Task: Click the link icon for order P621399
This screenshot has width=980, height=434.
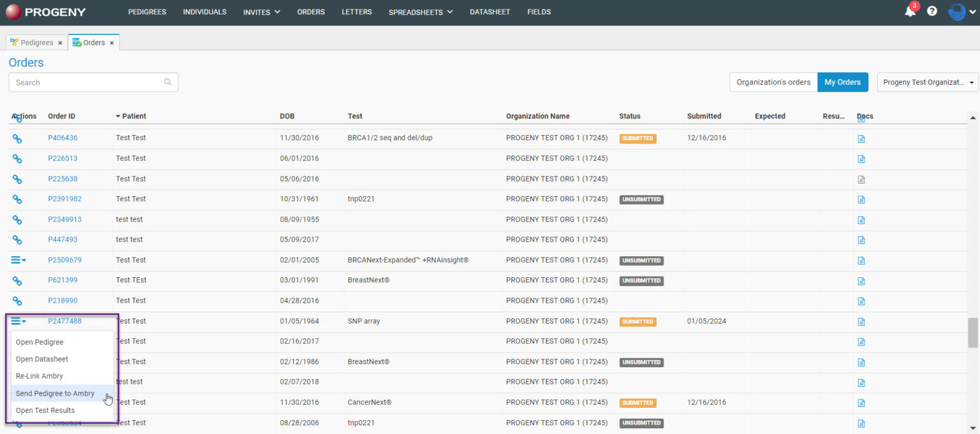Action: [x=17, y=280]
